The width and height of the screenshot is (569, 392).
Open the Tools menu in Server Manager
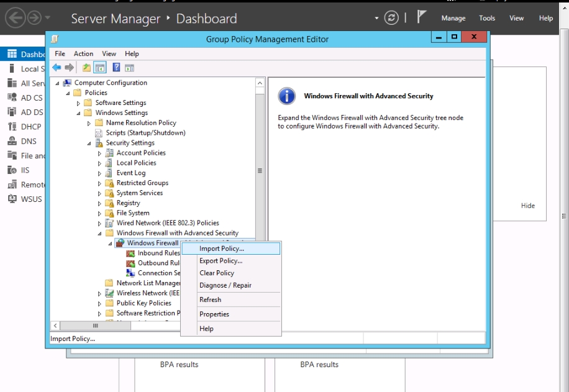[x=486, y=18]
